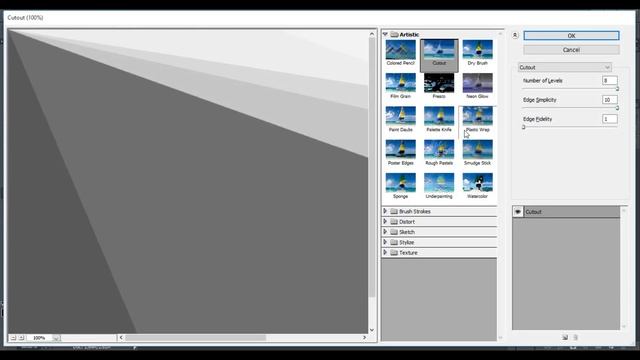
Task: Click the Edge Simplicity value field
Action: pyautogui.click(x=609, y=100)
